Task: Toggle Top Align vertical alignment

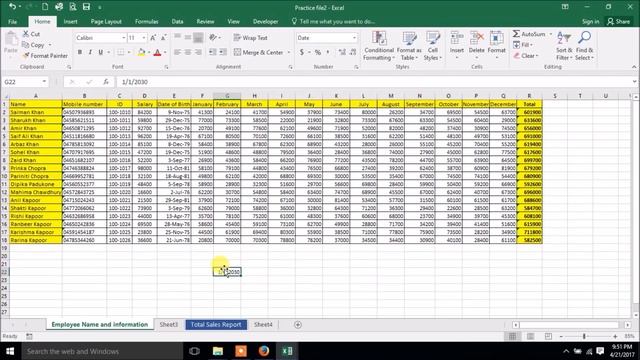Action: pos(177,38)
